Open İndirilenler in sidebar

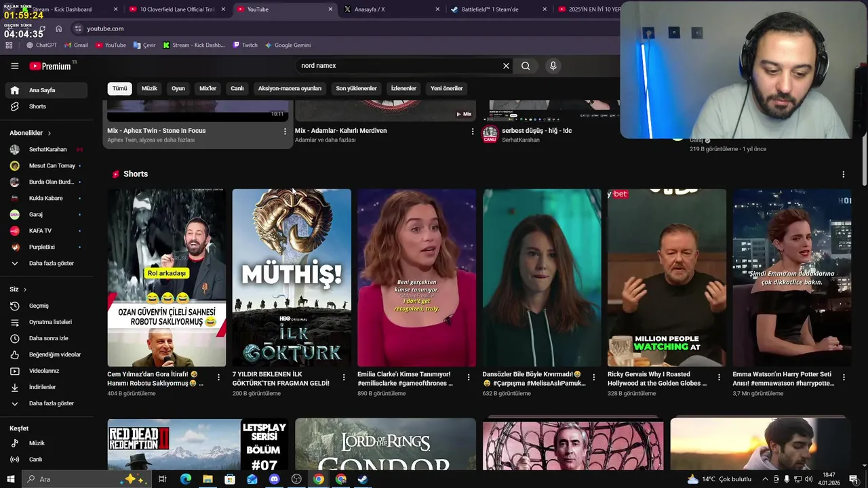pos(46,387)
